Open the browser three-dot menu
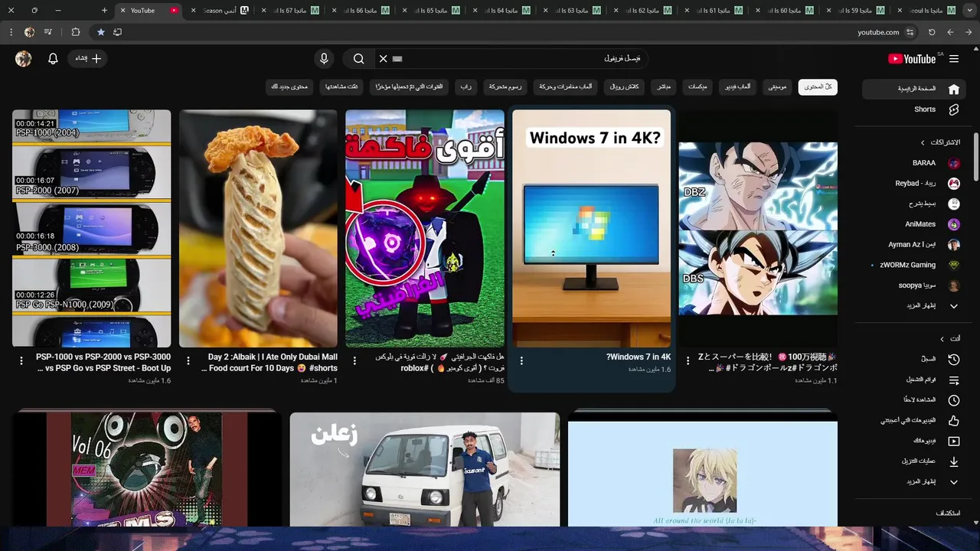Image resolution: width=980 pixels, height=551 pixels. [x=11, y=32]
